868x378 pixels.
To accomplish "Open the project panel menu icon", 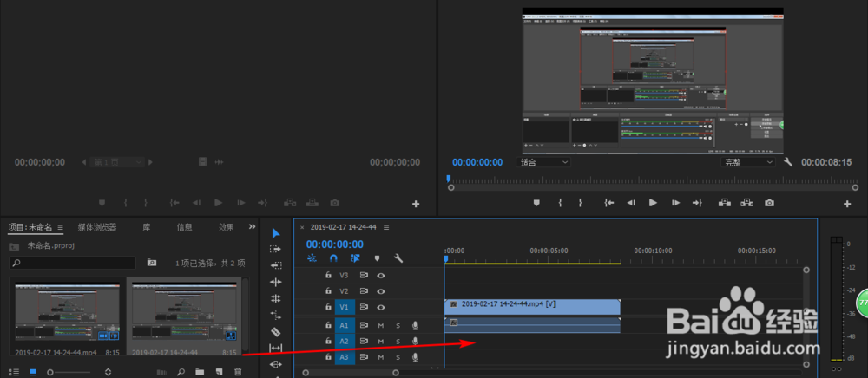I will pyautogui.click(x=61, y=227).
